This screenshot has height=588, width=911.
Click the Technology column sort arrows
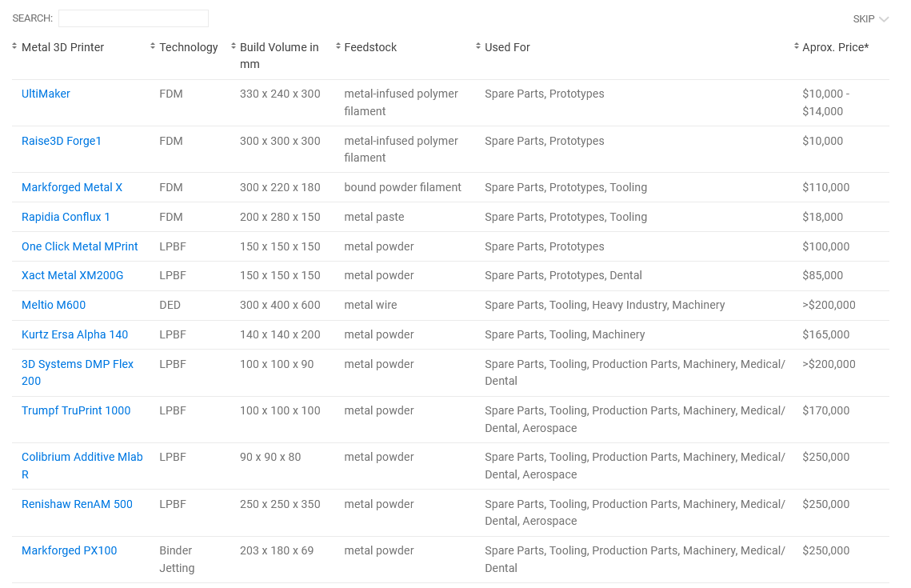coord(153,46)
